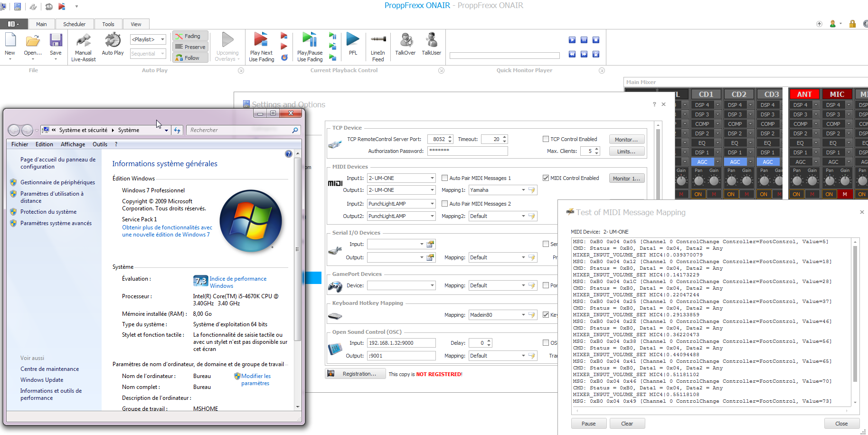Image resolution: width=868 pixels, height=435 pixels.
Task: Adjust the CD1 channel Pan knob
Action: coord(698,180)
